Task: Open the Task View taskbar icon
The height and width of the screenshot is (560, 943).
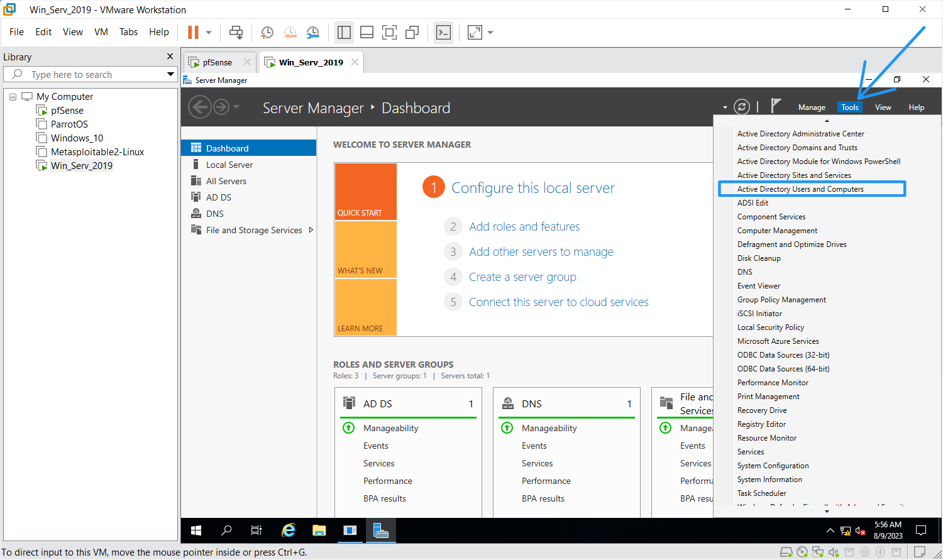Action: (256, 530)
